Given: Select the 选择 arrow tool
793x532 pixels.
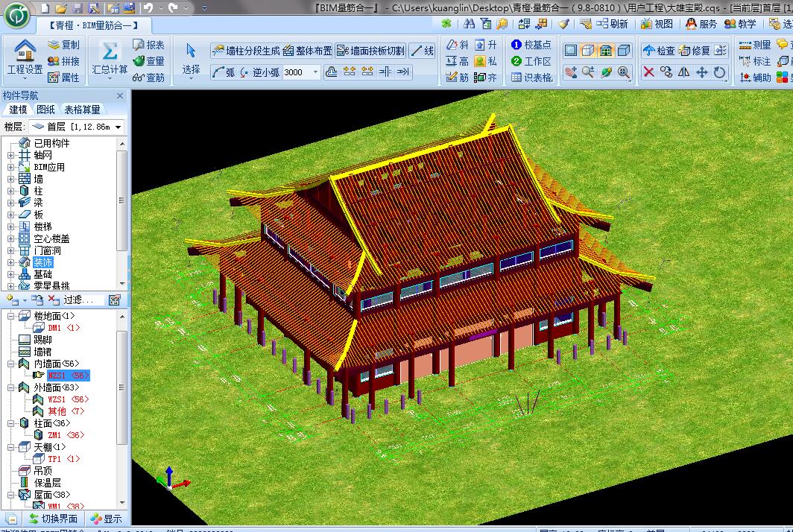Looking at the screenshot, I should 191,58.
